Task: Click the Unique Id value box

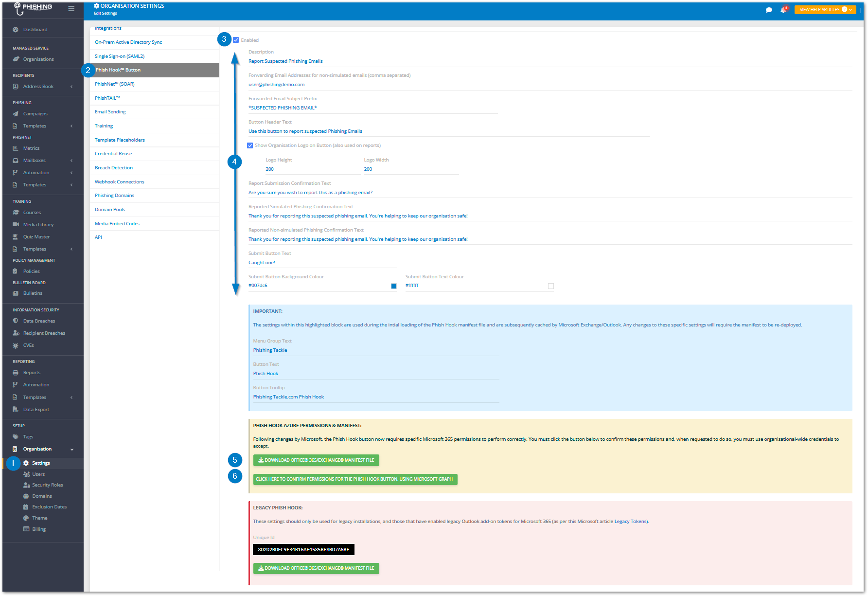Action: pos(303,550)
